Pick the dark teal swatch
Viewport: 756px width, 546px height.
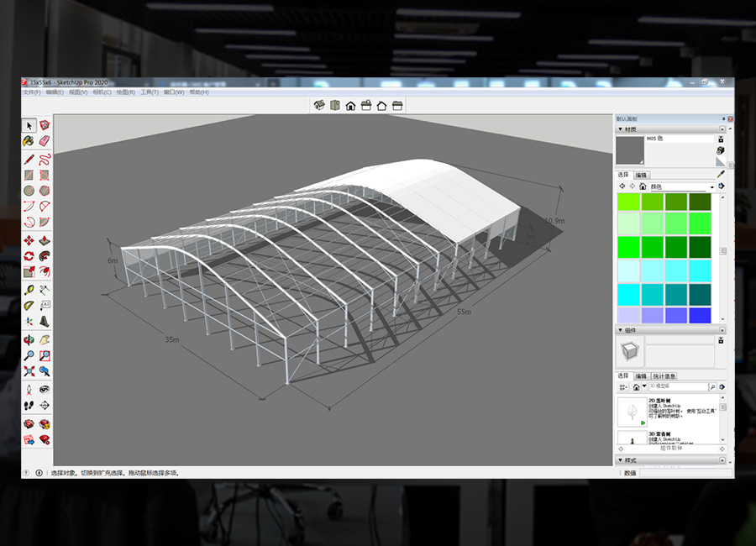[x=700, y=295]
